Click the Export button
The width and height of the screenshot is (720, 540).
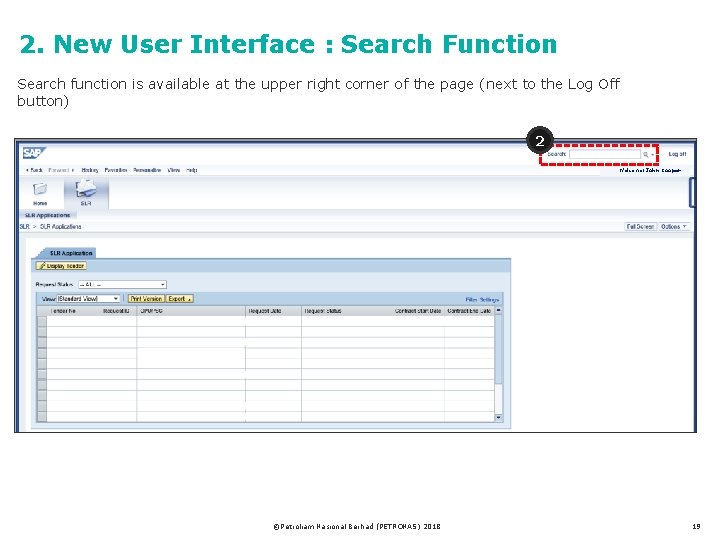point(179,298)
